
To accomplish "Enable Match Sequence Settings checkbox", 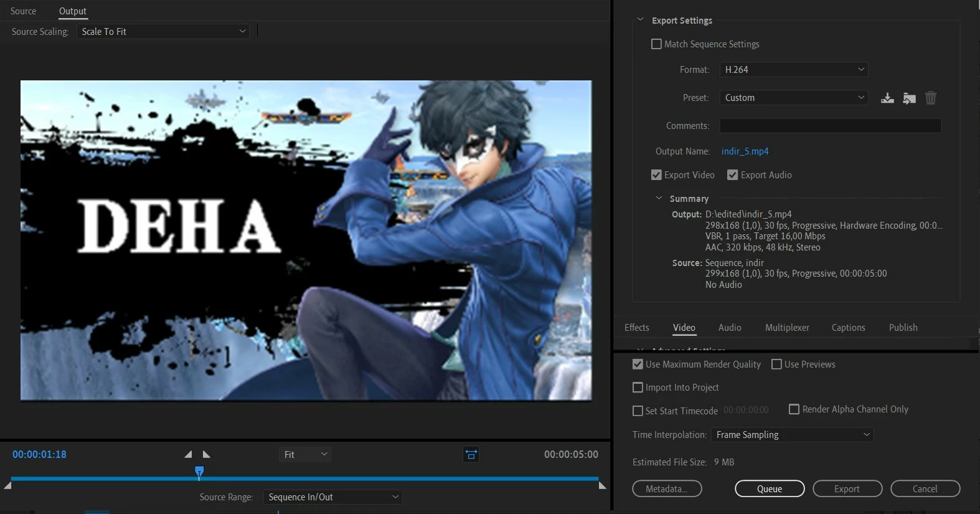I will pos(656,44).
